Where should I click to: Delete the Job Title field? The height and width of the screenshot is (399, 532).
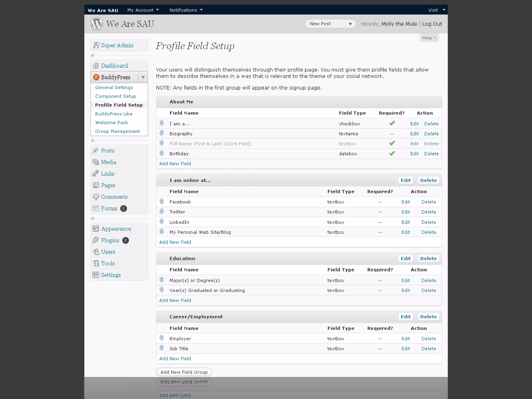429,349
